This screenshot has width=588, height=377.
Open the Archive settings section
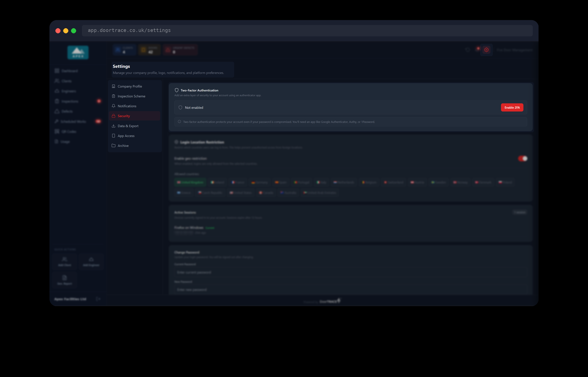[135, 146]
